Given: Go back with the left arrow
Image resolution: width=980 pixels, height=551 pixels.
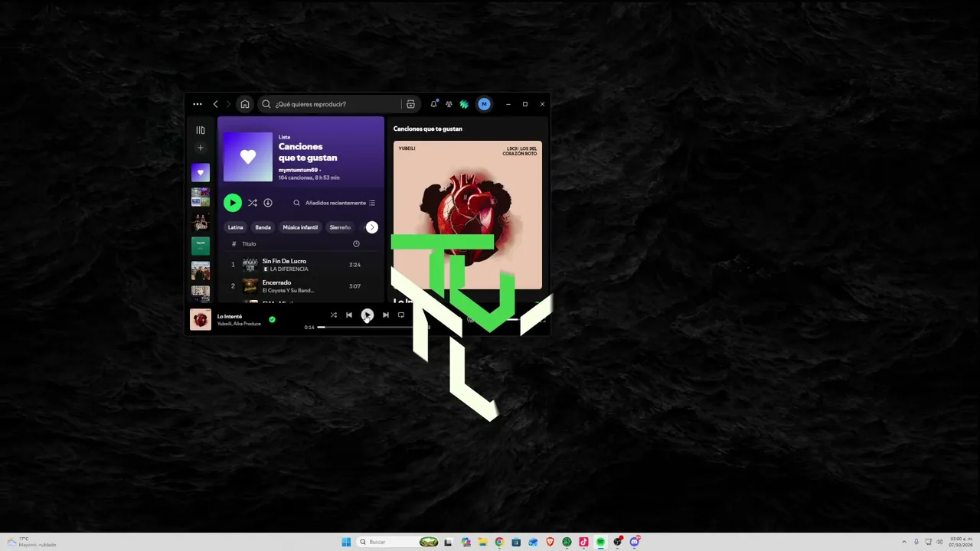Looking at the screenshot, I should (x=215, y=104).
